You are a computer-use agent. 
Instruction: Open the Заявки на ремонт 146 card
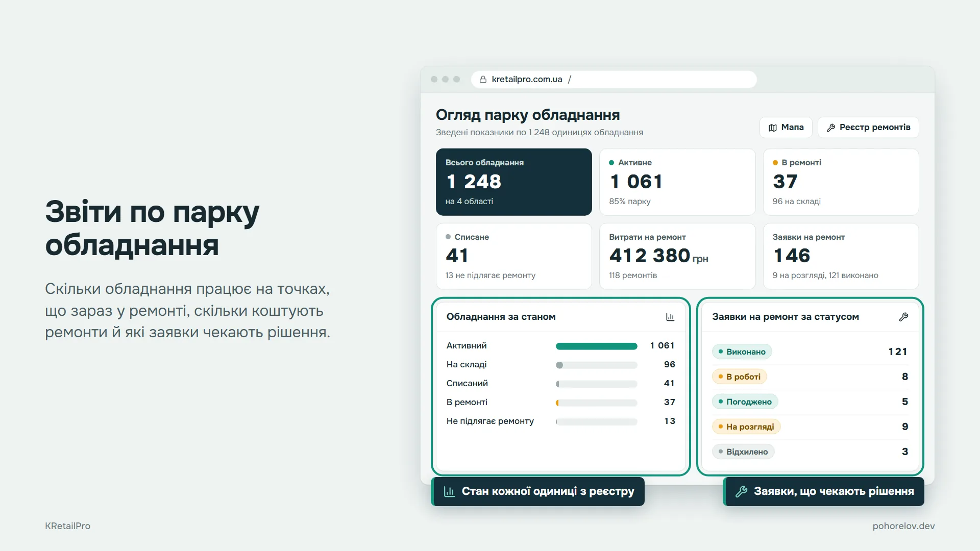pos(841,256)
